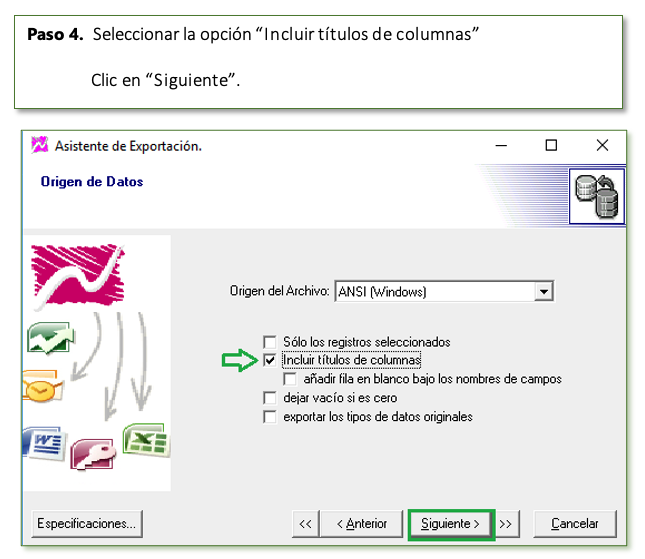The width and height of the screenshot is (645, 559).
Task: Click the database export icon in header
Action: coord(596,196)
